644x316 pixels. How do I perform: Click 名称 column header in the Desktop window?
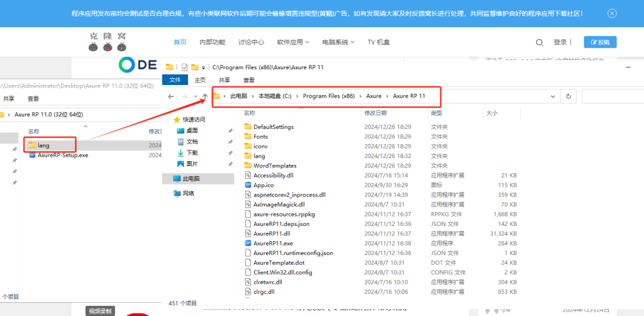(x=34, y=132)
